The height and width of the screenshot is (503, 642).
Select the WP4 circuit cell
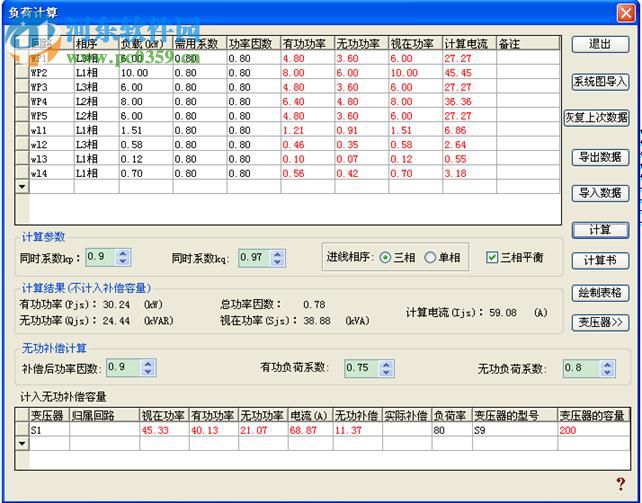52,102
